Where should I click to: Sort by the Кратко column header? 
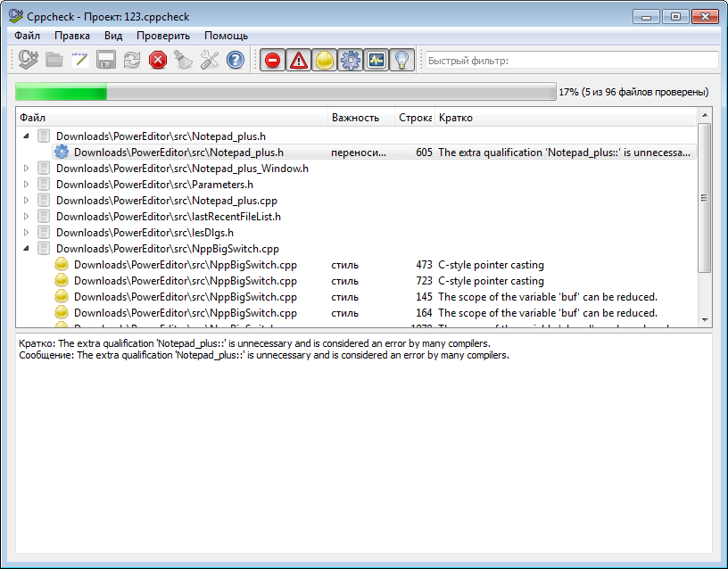pyautogui.click(x=566, y=118)
